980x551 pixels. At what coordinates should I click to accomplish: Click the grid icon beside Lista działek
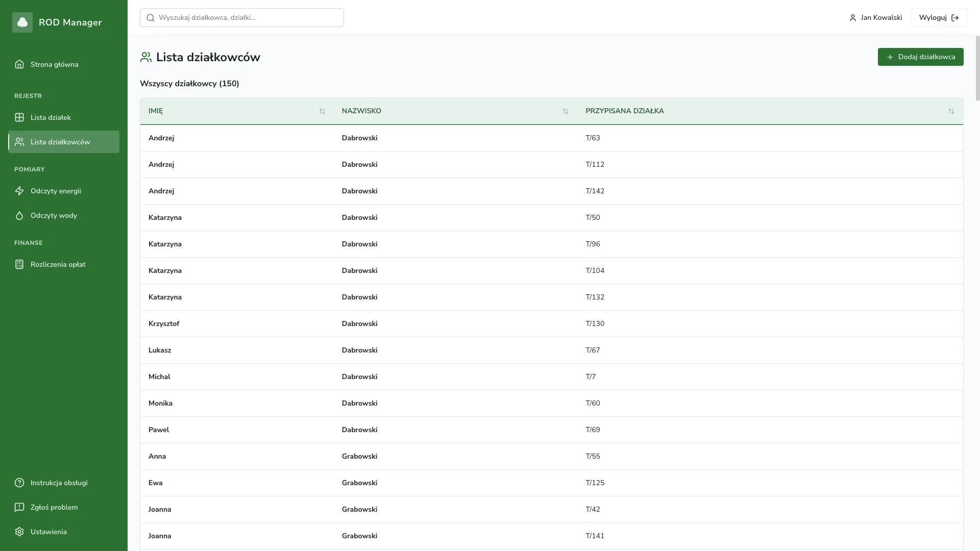[19, 117]
